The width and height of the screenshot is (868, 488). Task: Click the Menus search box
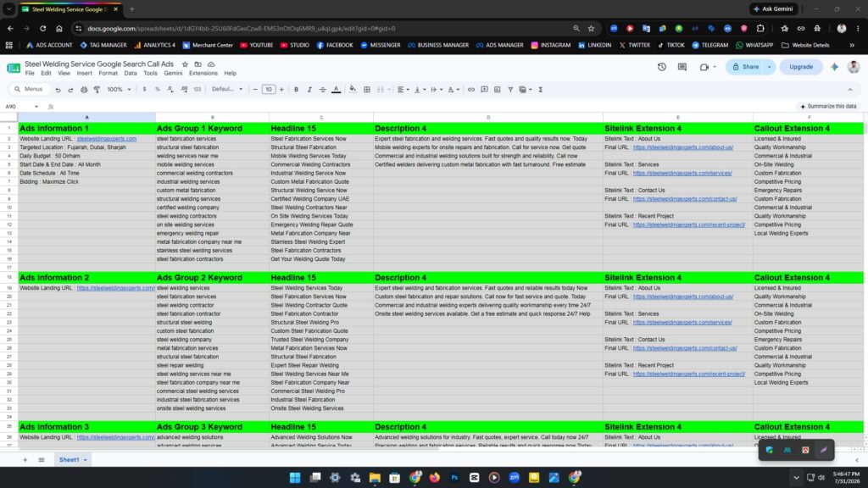pyautogui.click(x=29, y=89)
